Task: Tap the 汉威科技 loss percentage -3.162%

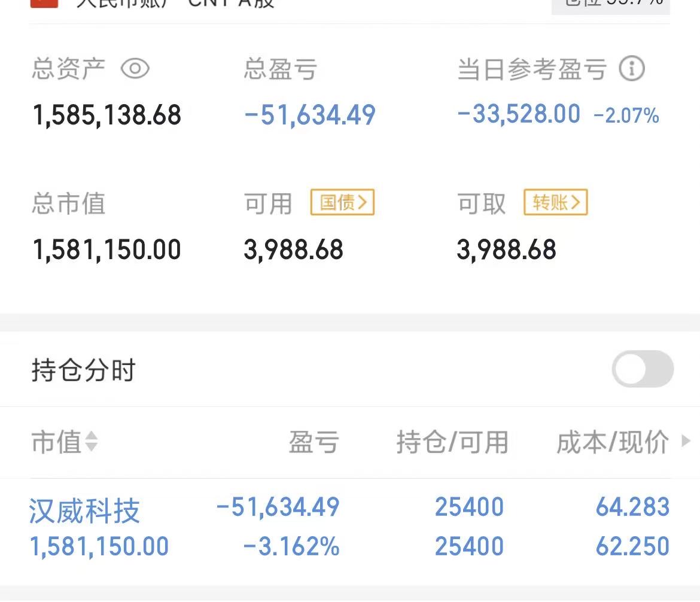Action: pos(291,546)
